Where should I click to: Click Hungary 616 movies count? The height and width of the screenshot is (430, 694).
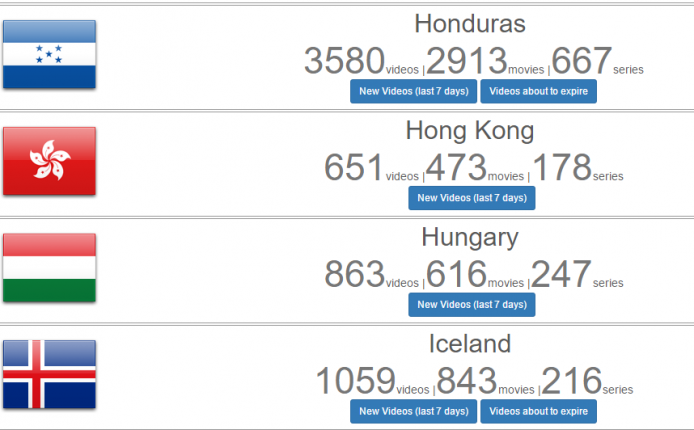[x=456, y=274]
